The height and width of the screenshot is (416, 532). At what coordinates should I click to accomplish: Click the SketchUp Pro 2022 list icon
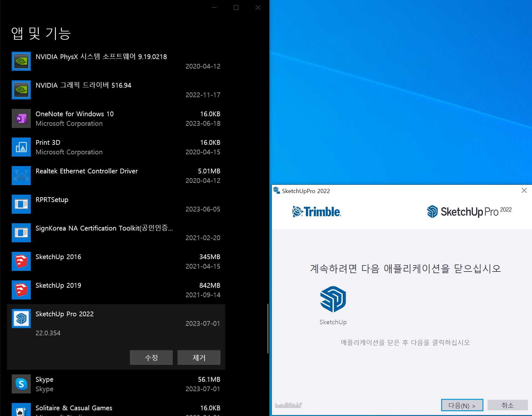pyautogui.click(x=21, y=319)
